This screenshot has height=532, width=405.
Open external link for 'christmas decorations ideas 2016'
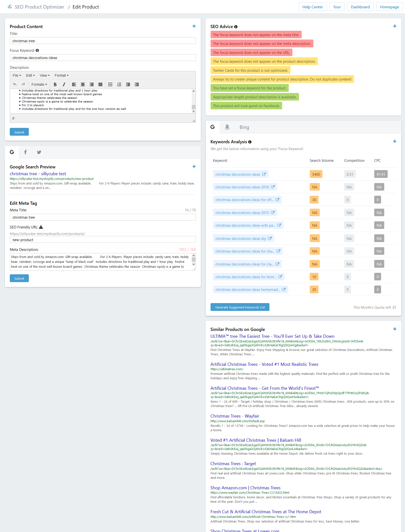pyautogui.click(x=273, y=187)
